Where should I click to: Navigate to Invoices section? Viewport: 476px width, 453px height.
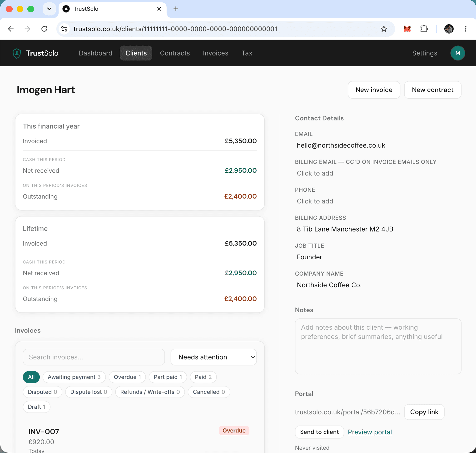click(x=215, y=53)
